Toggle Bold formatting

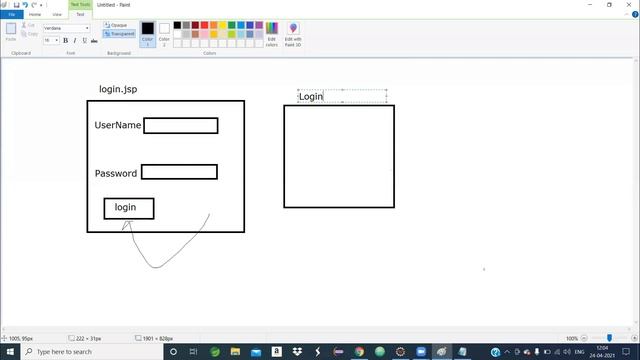[x=65, y=40]
